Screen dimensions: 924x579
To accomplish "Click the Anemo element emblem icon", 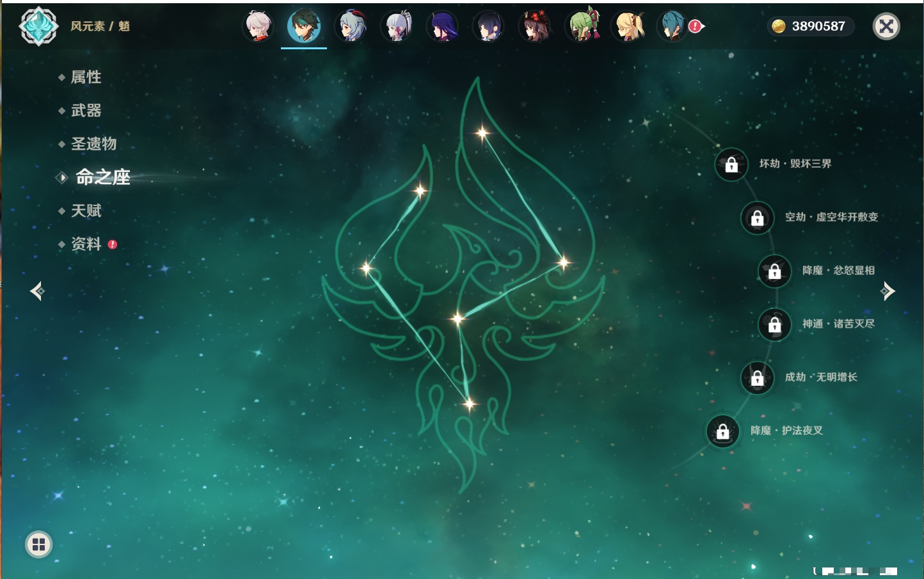I will point(39,26).
